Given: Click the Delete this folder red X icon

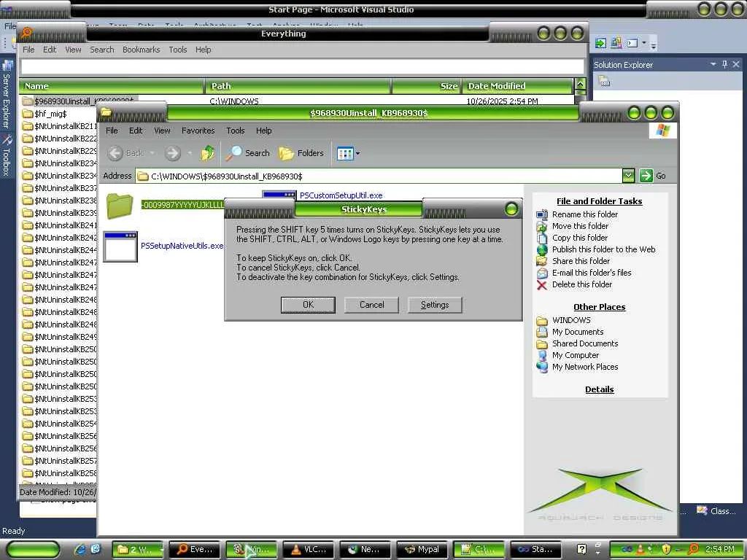Looking at the screenshot, I should 542,285.
